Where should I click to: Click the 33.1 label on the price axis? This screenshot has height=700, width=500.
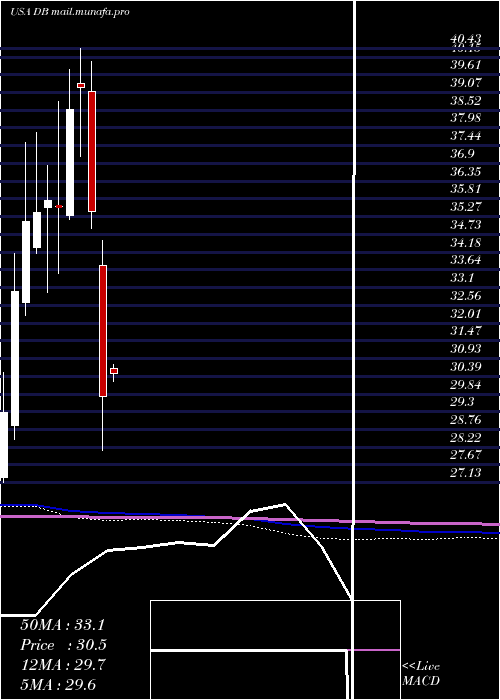[x=462, y=278]
